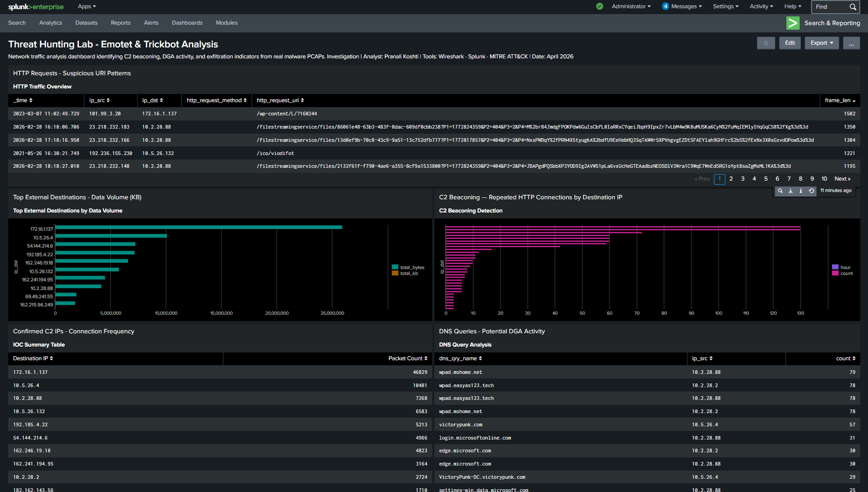
Task: Open the Apps dropdown menu
Action: 86,6
